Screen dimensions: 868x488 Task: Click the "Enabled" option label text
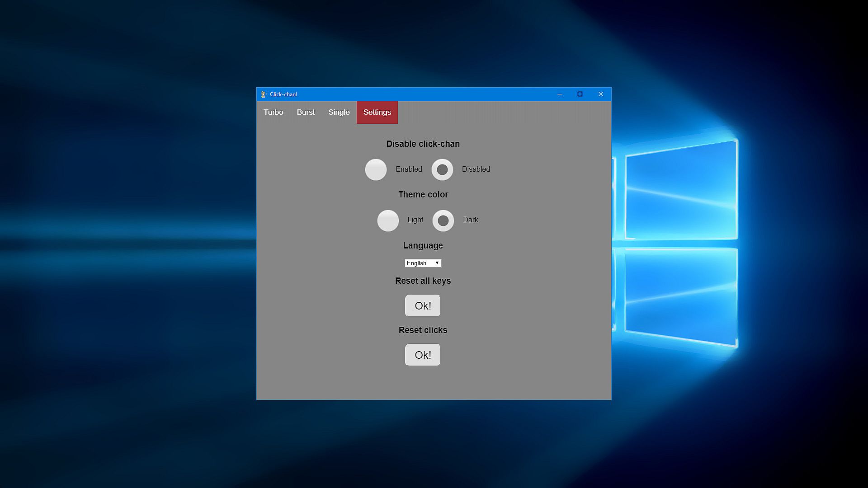point(409,169)
